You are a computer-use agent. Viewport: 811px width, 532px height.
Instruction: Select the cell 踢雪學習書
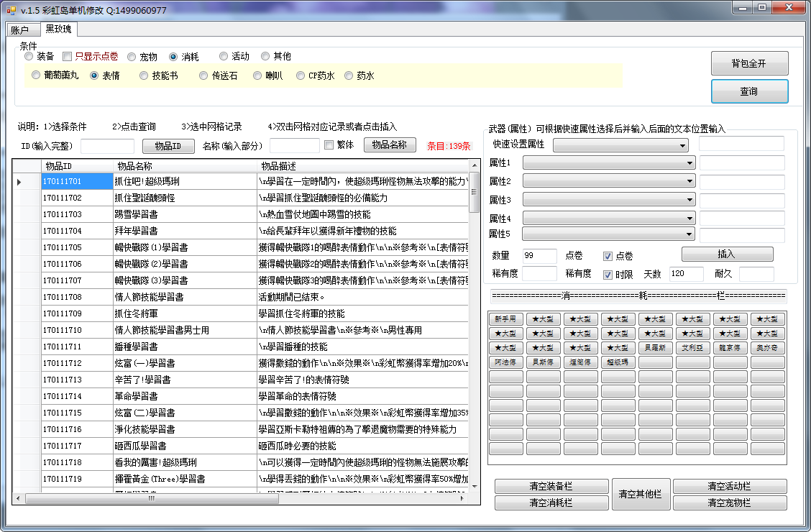pos(185,214)
